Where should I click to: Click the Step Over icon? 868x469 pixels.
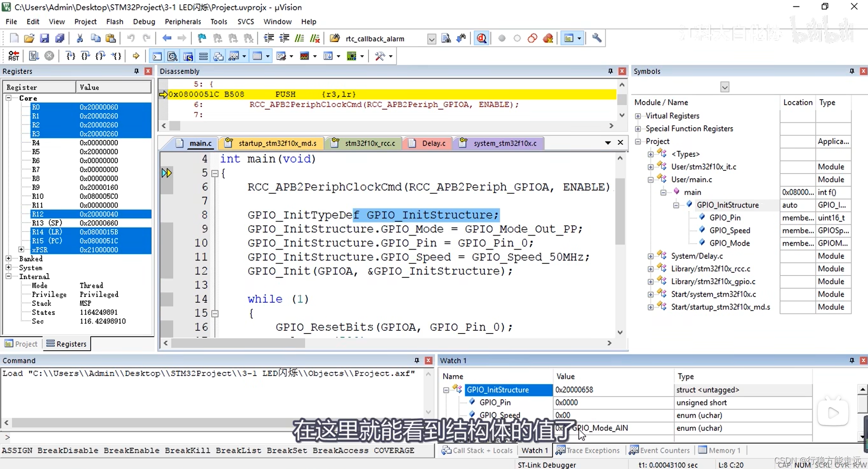tap(85, 56)
